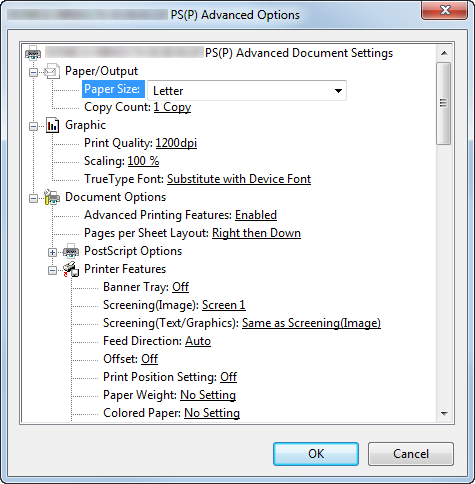Click the PostScript Options printer icon
Screen dimensions: 475x484
tap(71, 251)
